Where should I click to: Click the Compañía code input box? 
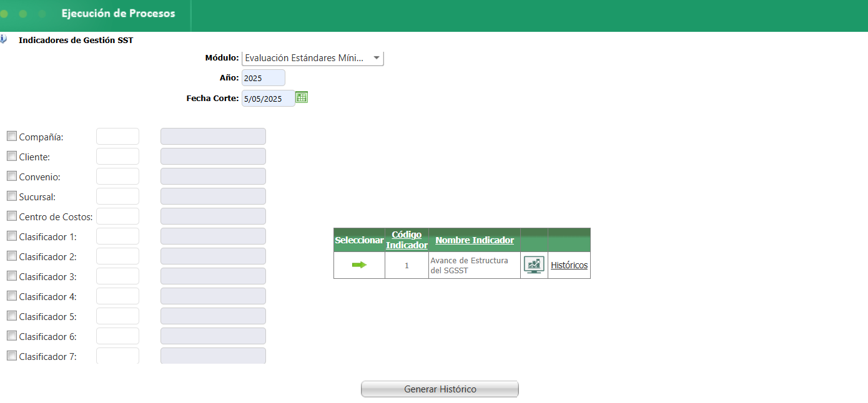coord(117,137)
